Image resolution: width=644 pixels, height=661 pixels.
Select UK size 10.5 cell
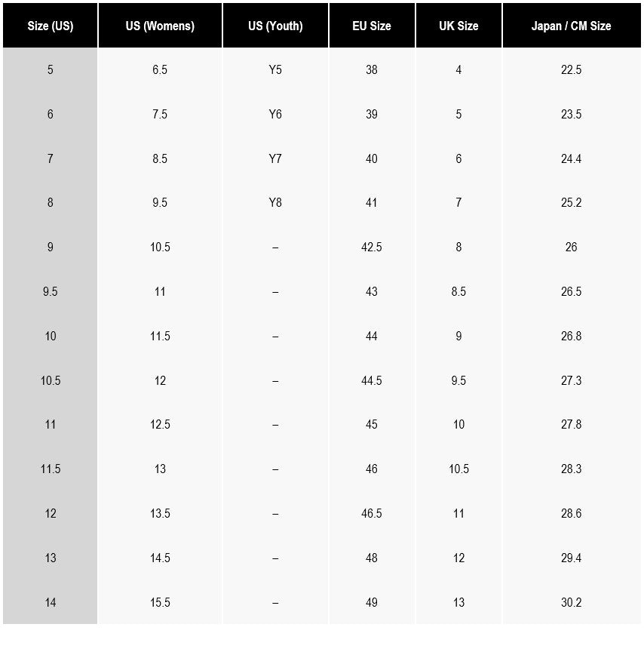[x=458, y=469]
